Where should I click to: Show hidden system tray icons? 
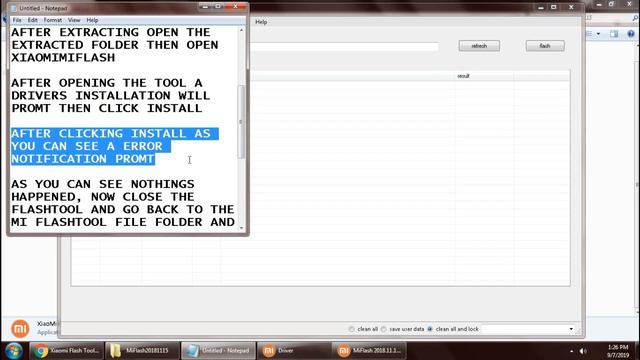coord(571,351)
